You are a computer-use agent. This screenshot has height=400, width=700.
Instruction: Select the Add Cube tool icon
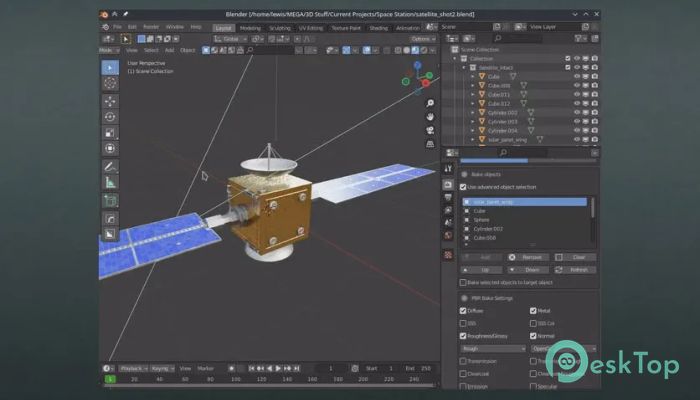click(x=110, y=200)
